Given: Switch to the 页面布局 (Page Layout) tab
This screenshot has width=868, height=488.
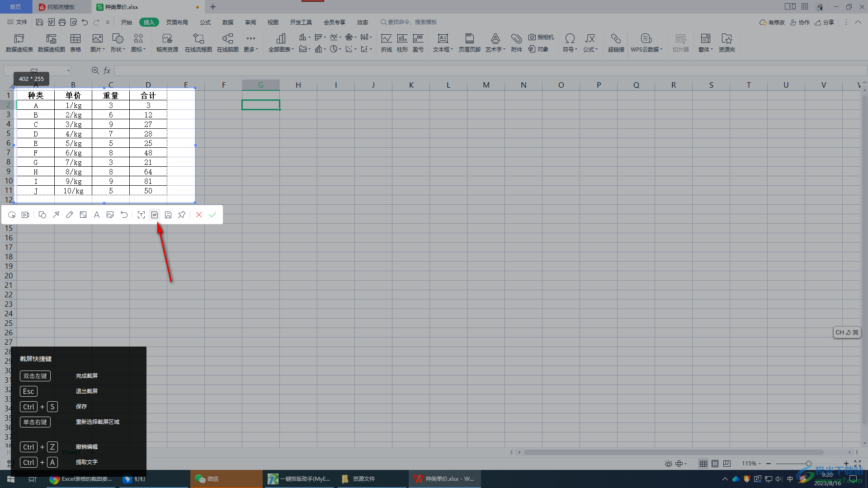Looking at the screenshot, I should (x=177, y=22).
